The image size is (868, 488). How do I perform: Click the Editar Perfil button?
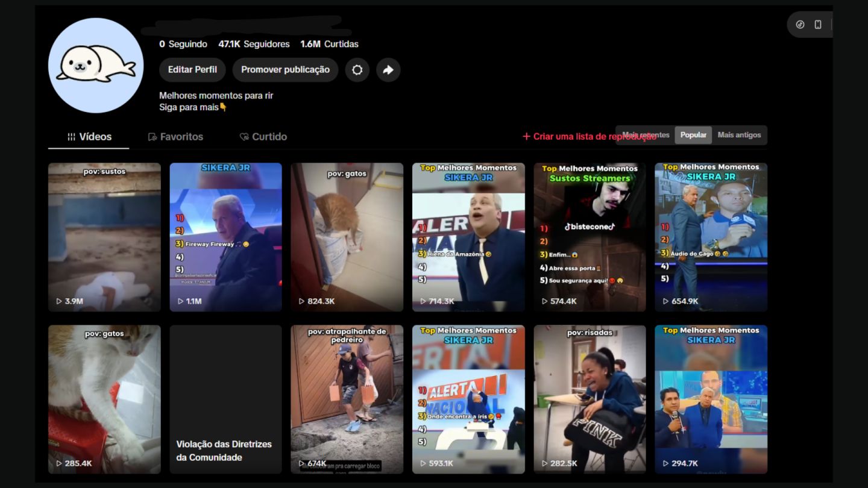tap(192, 70)
